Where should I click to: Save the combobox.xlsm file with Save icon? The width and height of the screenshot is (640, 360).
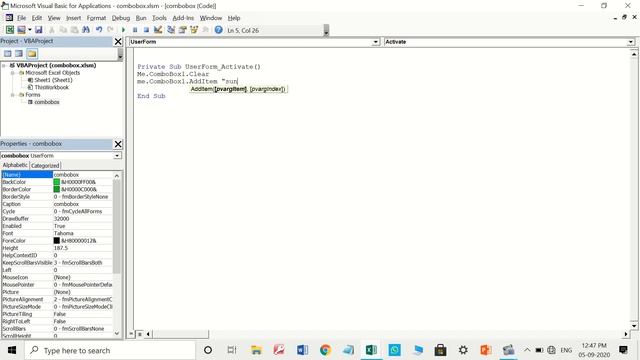[38, 30]
